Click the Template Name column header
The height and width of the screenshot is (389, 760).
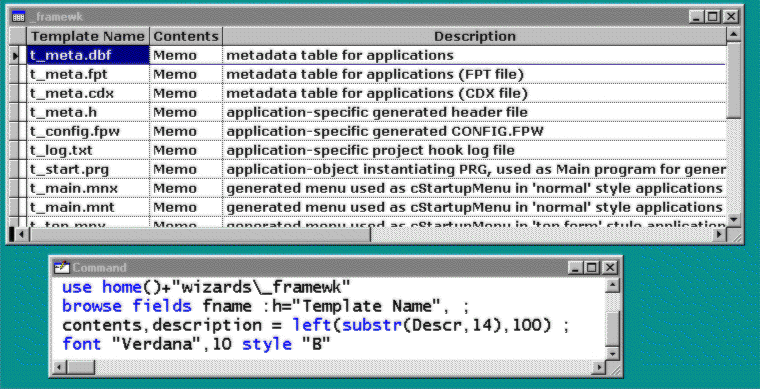[88, 36]
